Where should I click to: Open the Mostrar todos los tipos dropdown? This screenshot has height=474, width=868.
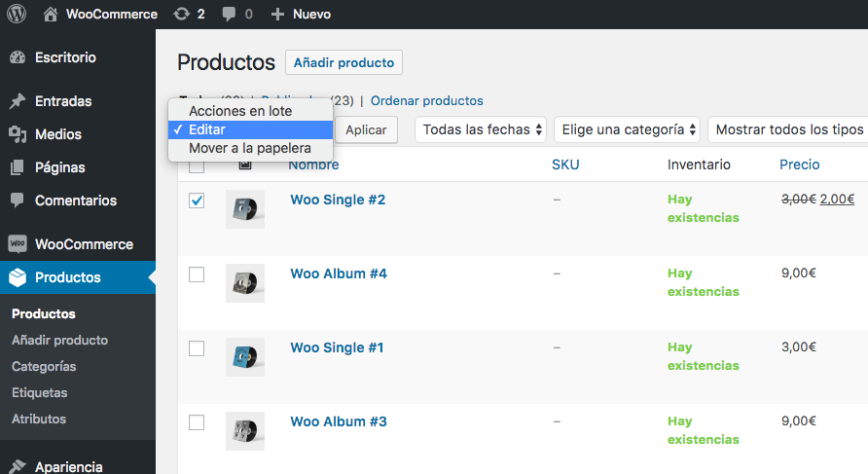click(788, 129)
